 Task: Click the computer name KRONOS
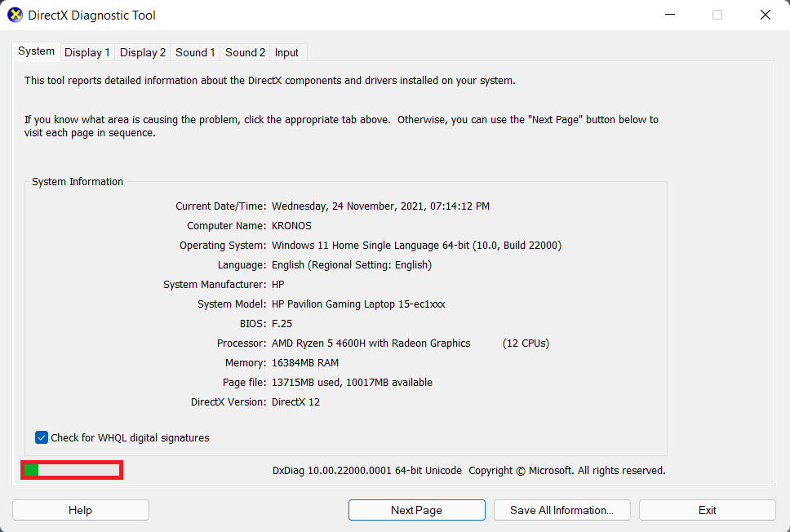pos(291,226)
